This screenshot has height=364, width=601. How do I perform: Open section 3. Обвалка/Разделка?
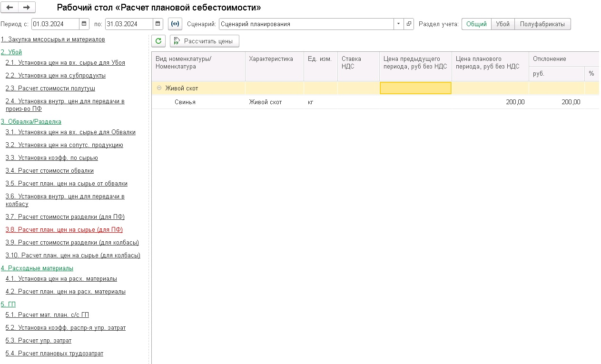click(x=31, y=122)
